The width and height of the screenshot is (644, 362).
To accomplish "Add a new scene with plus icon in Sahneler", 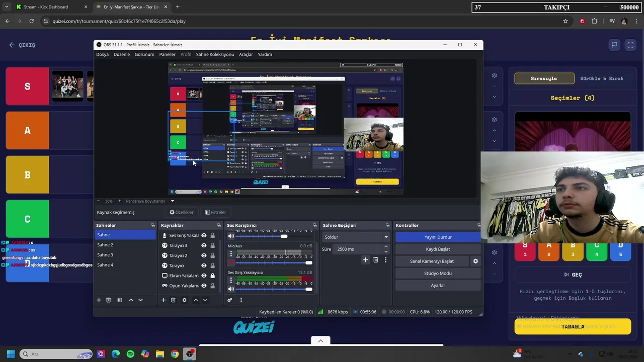I will pyautogui.click(x=99, y=300).
